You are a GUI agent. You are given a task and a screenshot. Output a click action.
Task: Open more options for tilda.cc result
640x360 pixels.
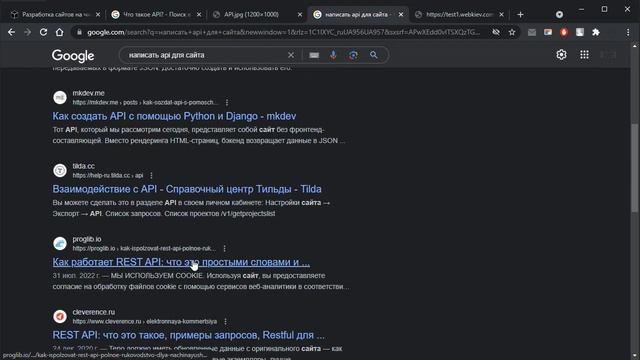pyautogui.click(x=151, y=176)
